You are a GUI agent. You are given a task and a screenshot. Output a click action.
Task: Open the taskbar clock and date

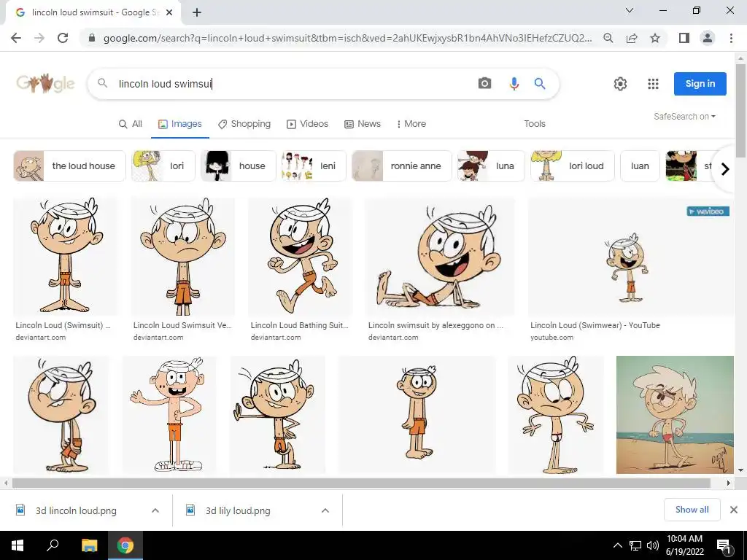[684, 545]
